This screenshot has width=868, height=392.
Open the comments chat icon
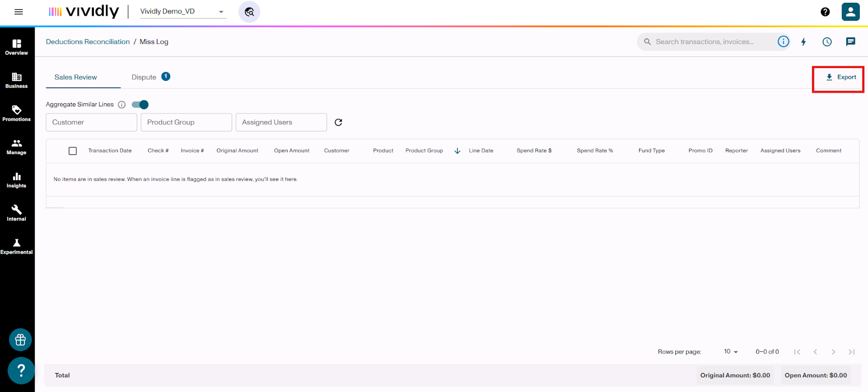(x=850, y=42)
